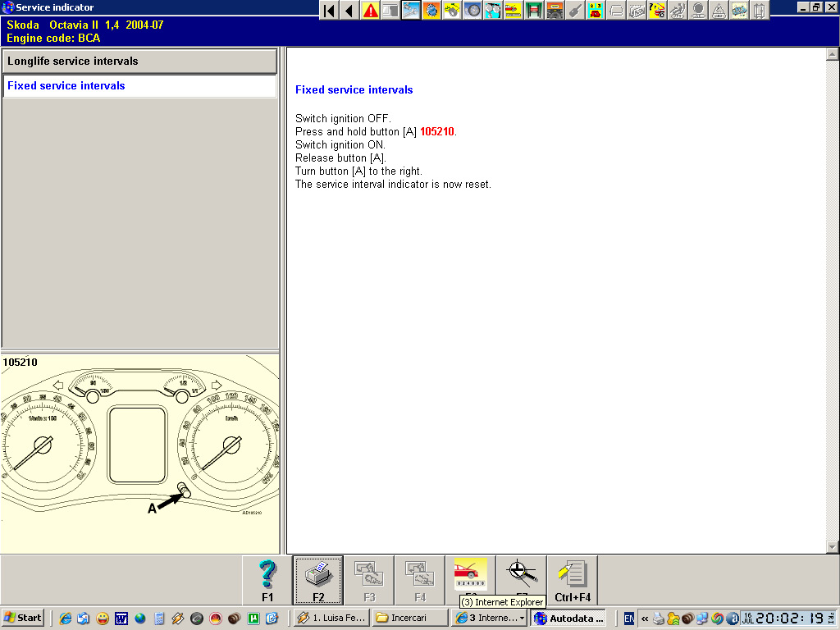Click the F1 help question mark button
This screenshot has width=840, height=630.
[x=267, y=580]
